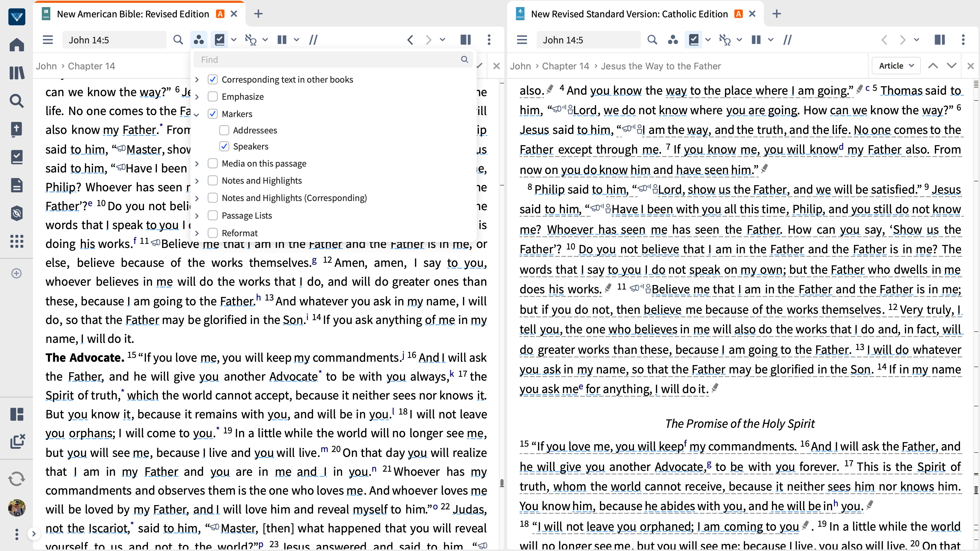This screenshot has height=551, width=980.
Task: Click Chapter 14 breadcrumb in NABRE panel
Action: [x=91, y=66]
